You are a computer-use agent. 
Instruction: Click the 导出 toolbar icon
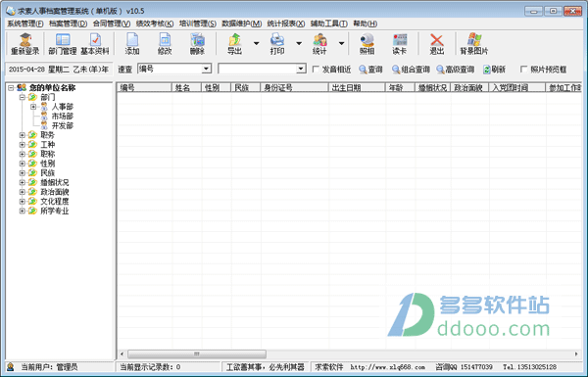click(x=235, y=44)
